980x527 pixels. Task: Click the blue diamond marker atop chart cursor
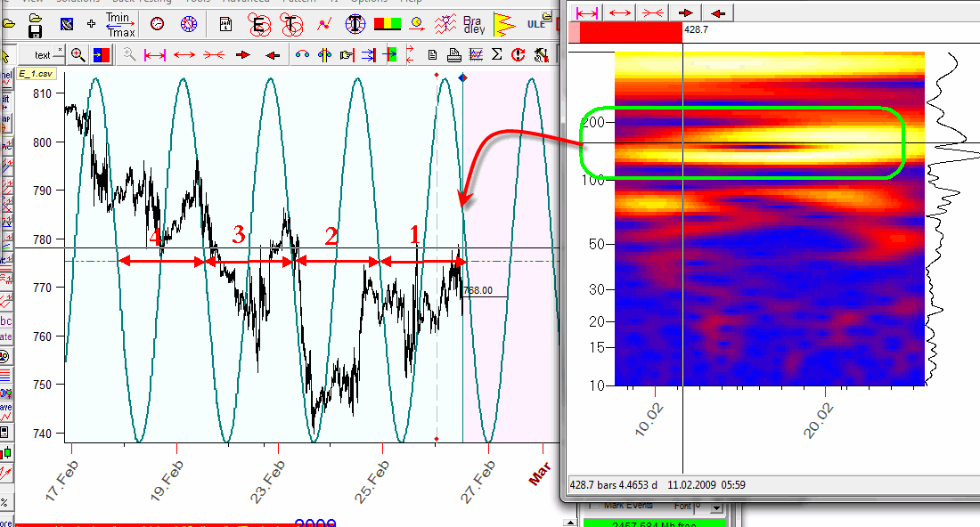(x=462, y=77)
